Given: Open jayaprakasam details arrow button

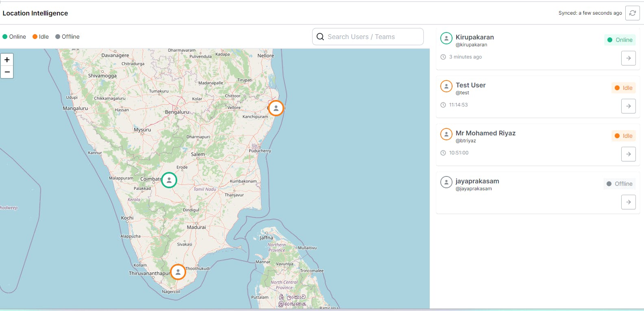Looking at the screenshot, I should tap(628, 202).
